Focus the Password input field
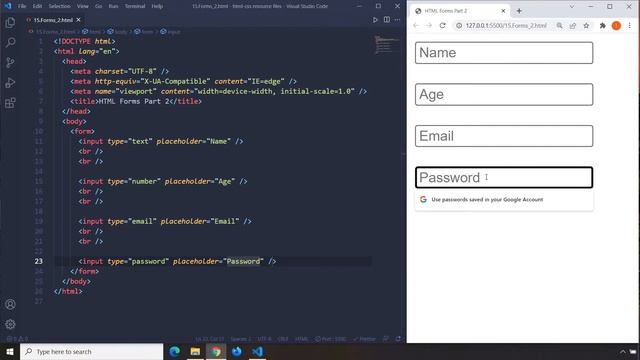Screen dimensions: 640x360 (504, 178)
